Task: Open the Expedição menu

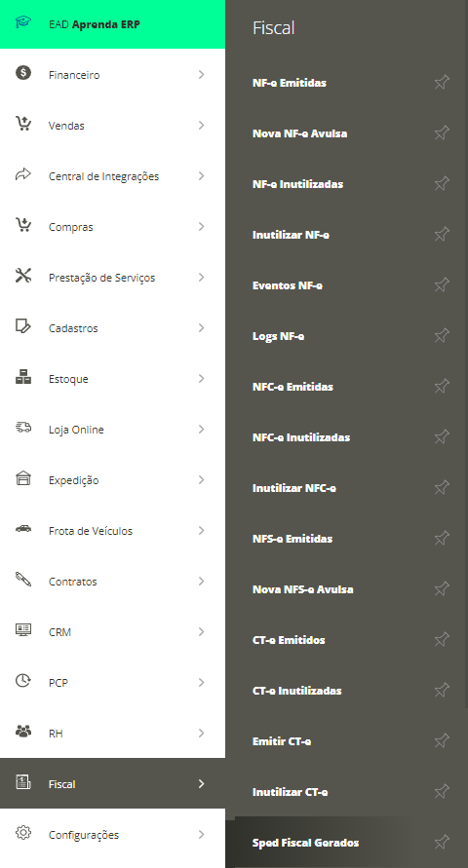Action: point(112,480)
